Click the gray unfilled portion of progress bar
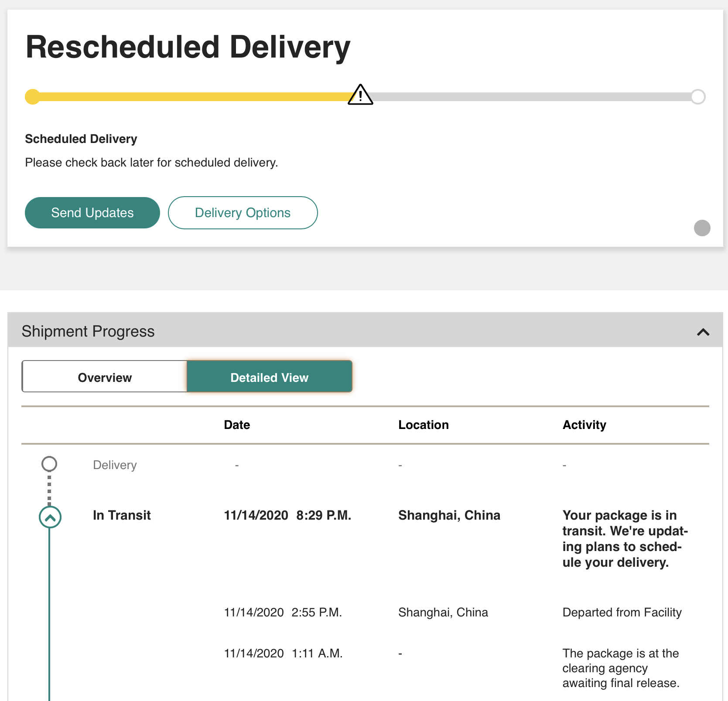The width and height of the screenshot is (728, 701). (x=532, y=97)
